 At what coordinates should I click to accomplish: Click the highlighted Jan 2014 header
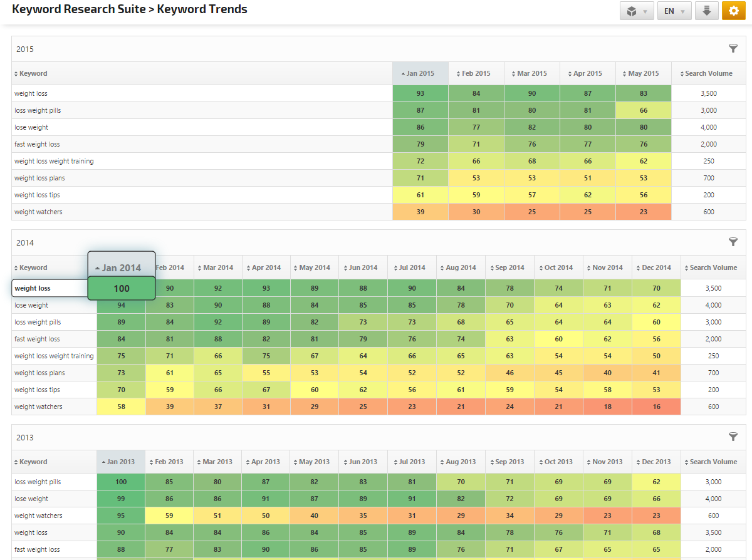pos(122,267)
